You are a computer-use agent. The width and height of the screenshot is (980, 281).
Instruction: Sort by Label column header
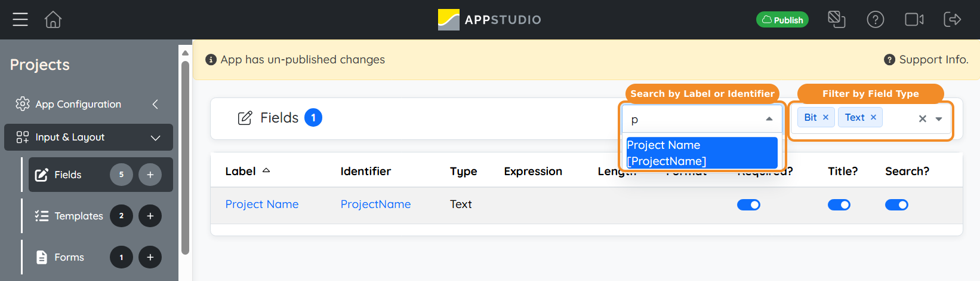(240, 172)
